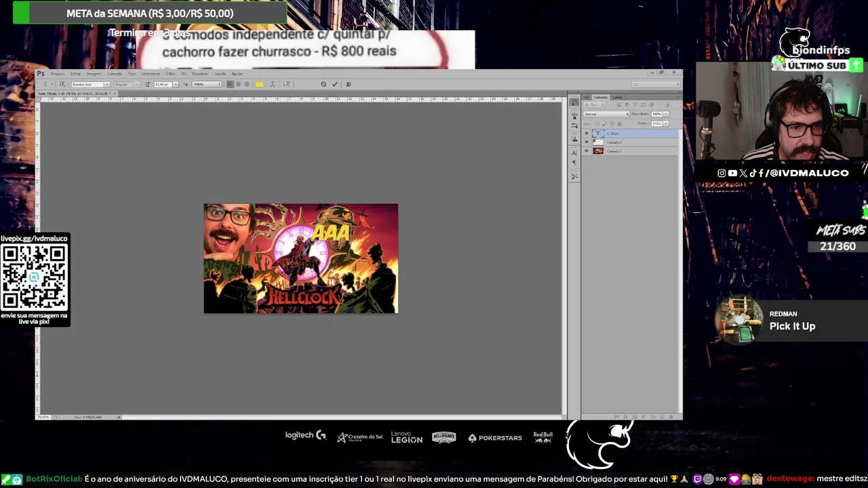
Task: Open the Paragraph panel icon
Action: [x=574, y=163]
